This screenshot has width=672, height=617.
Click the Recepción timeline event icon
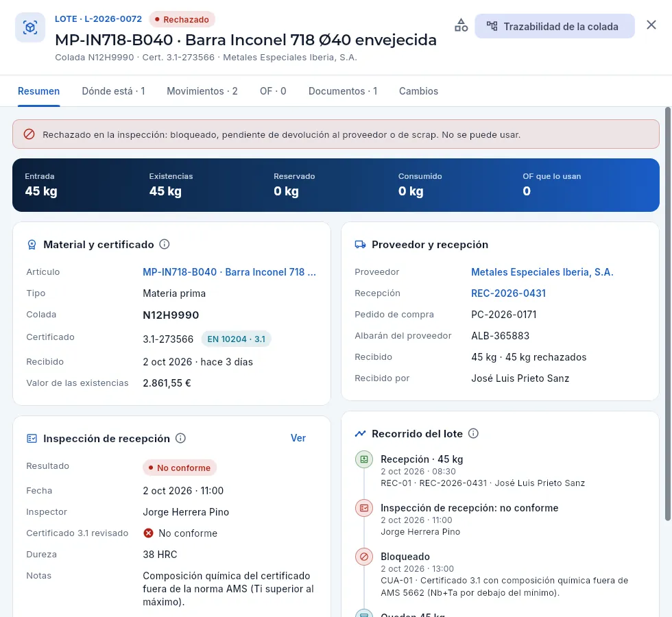click(364, 459)
